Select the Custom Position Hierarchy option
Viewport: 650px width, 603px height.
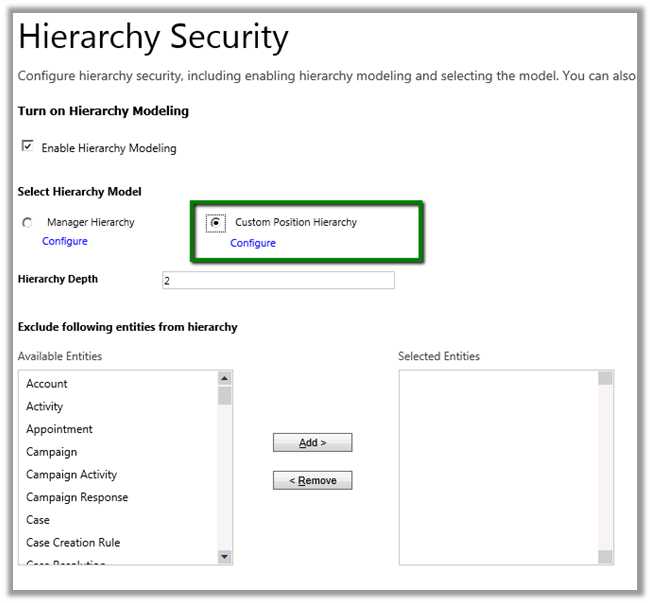[x=215, y=223]
